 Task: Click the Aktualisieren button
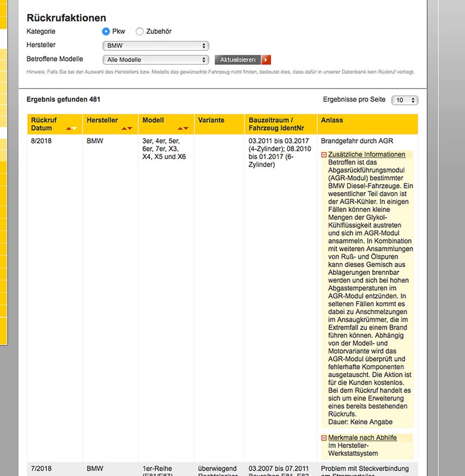tap(238, 59)
